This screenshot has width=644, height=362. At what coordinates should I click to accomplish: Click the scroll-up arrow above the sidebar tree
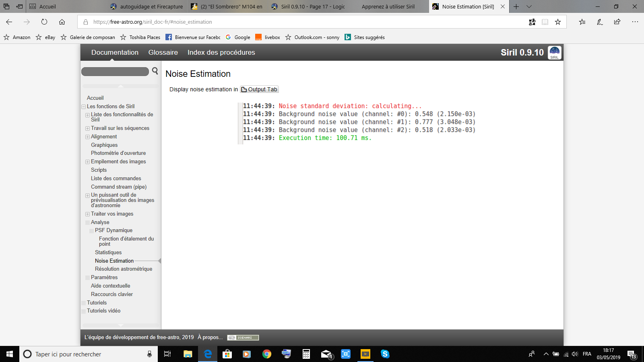121,86
